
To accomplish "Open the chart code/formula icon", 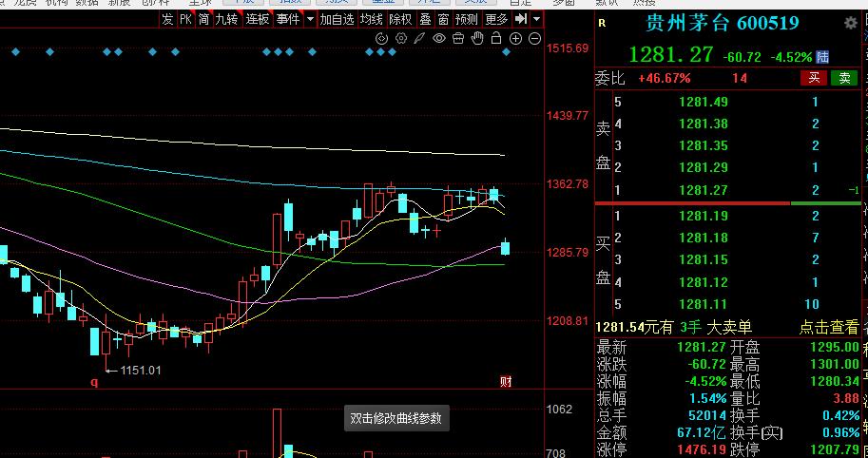I will (x=382, y=38).
